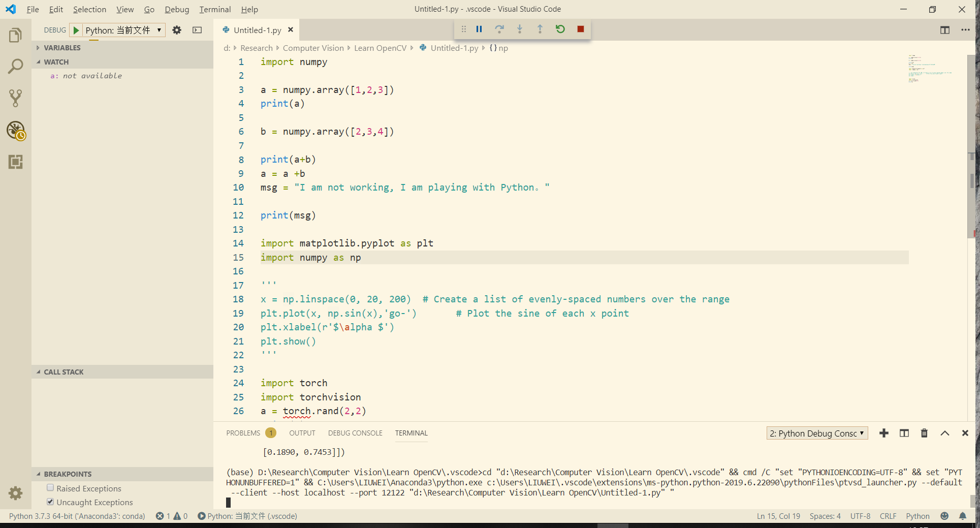The width and height of the screenshot is (980, 528).
Task: Change indentation via Spaces: 4
Action: 825,516
